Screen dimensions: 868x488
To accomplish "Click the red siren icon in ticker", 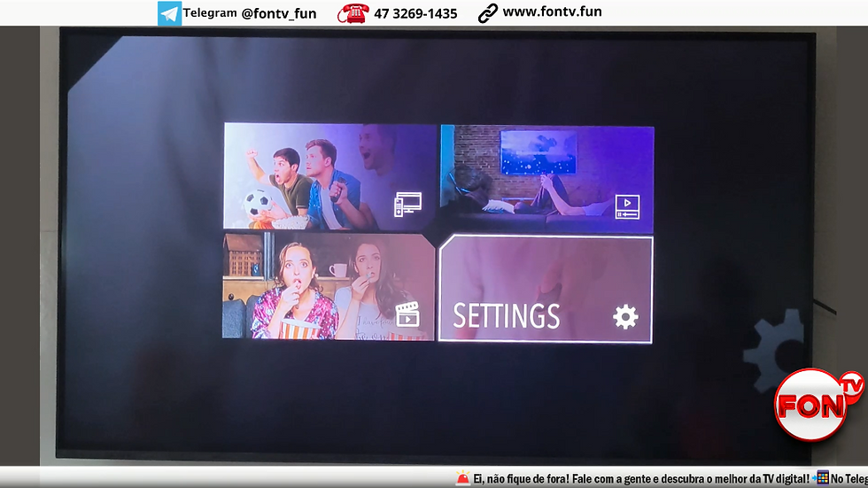I will [x=462, y=478].
